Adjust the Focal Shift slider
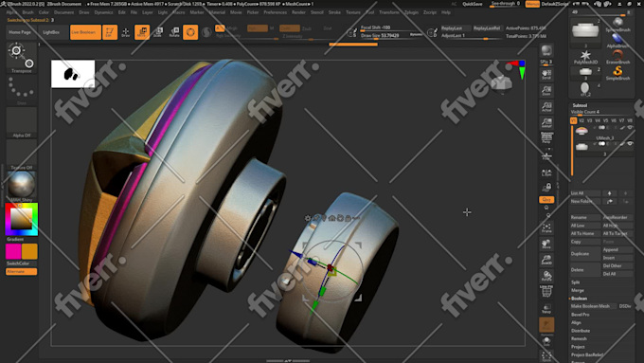The height and width of the screenshot is (363, 644). pos(390,27)
